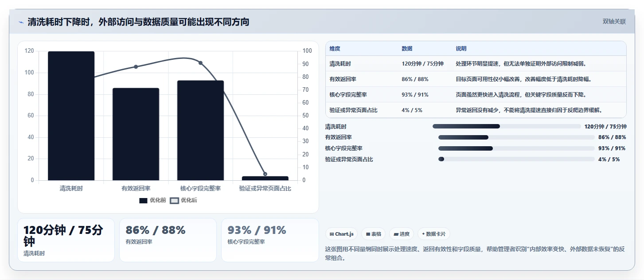
Task: Click the lightning icon beside the title
Action: (x=21, y=22)
